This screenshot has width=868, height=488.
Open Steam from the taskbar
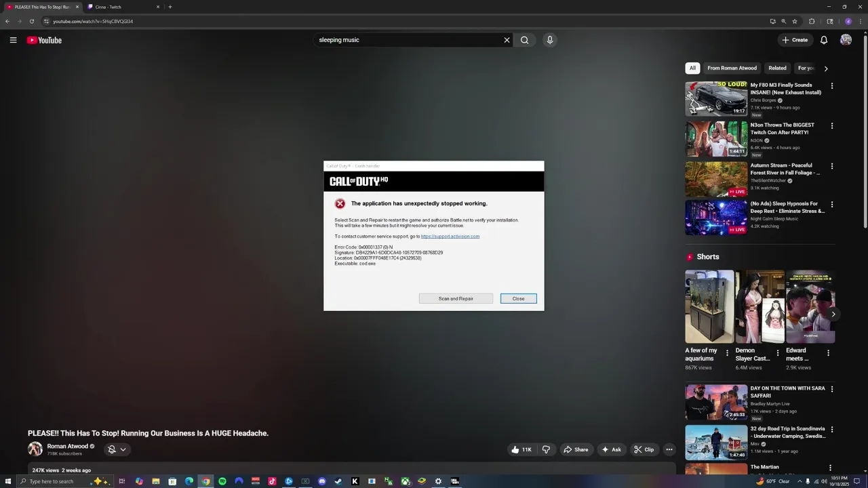tap(338, 481)
